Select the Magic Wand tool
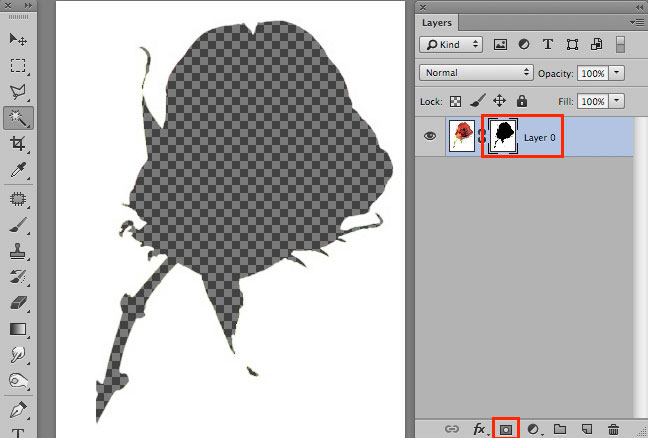The width and height of the screenshot is (648, 438). (18, 118)
